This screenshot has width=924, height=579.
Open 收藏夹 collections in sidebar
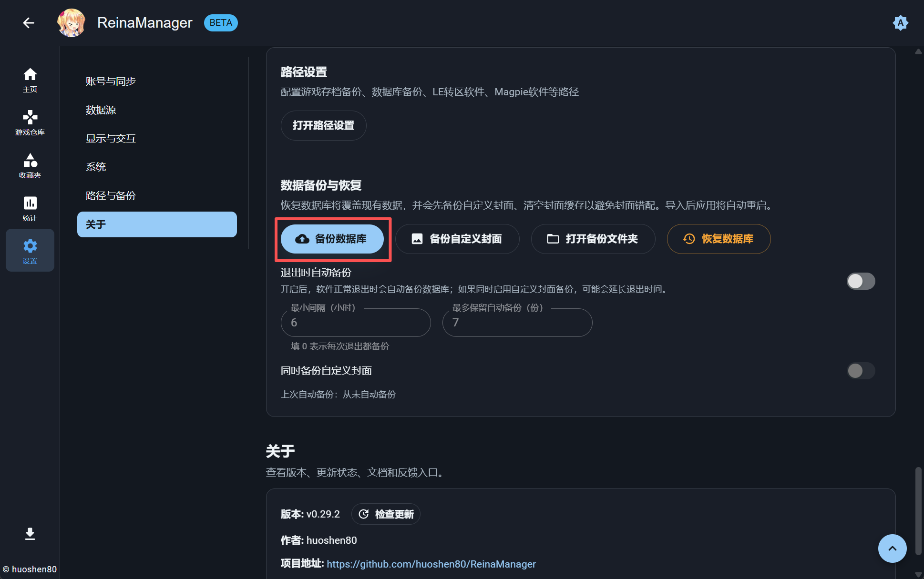[x=30, y=166]
